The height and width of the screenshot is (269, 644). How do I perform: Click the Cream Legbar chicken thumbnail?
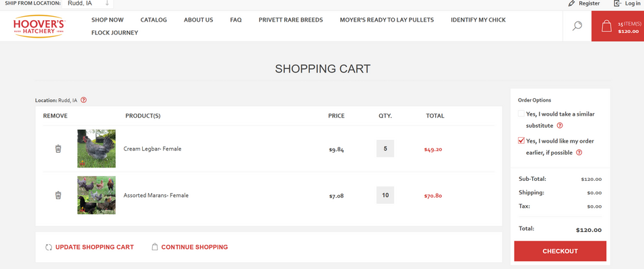pyautogui.click(x=96, y=149)
